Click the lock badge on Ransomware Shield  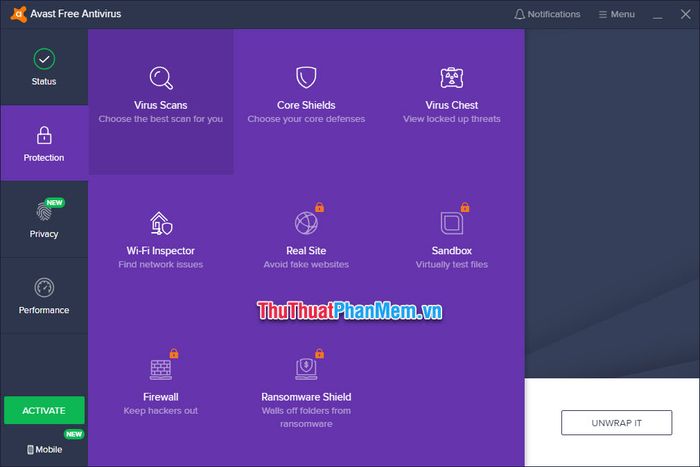coord(320,353)
